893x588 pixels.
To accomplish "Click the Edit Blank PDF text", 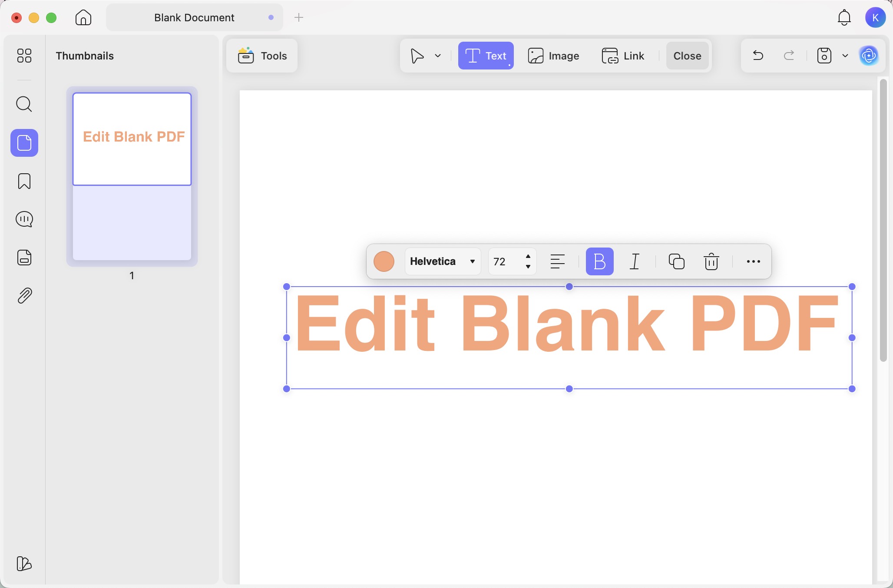I will [566, 323].
